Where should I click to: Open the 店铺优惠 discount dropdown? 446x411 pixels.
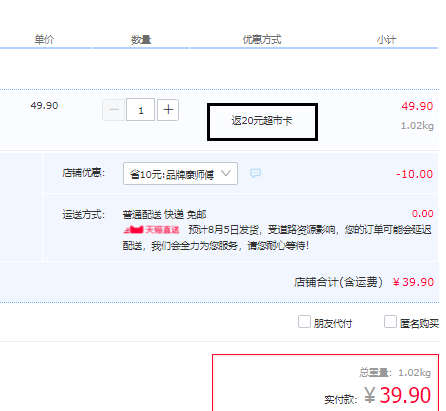click(180, 174)
